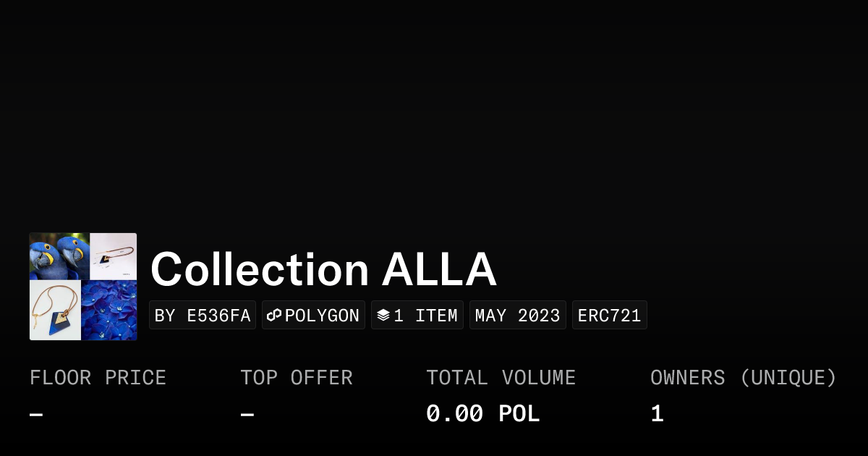Select the 1 ITEM badge text

click(425, 316)
